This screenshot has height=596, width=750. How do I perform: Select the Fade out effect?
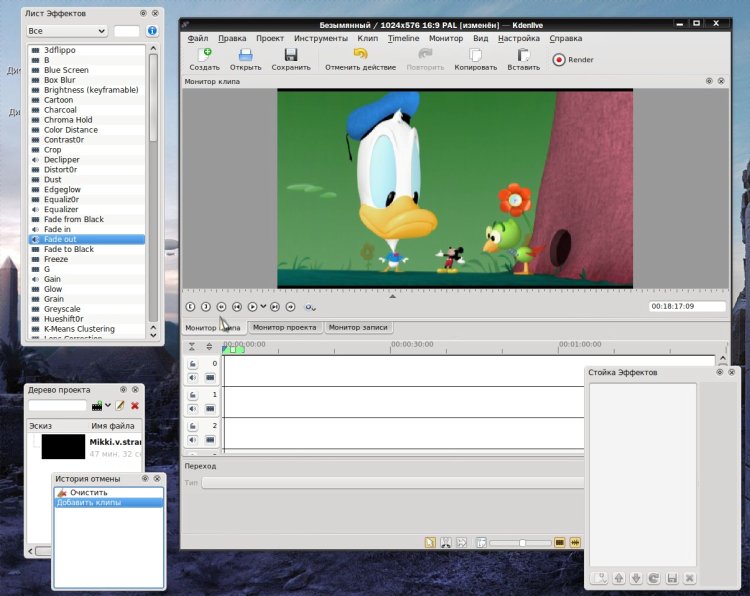(x=86, y=239)
